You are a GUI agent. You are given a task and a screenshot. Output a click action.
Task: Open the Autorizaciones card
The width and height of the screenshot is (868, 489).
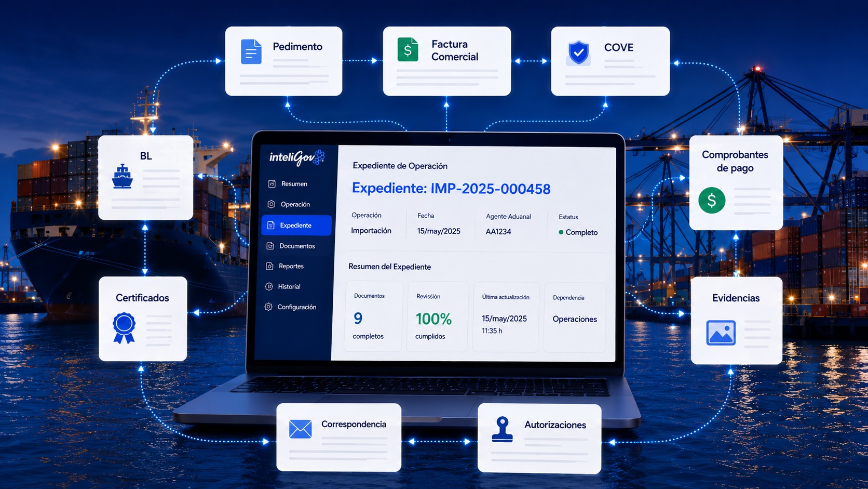coord(539,439)
